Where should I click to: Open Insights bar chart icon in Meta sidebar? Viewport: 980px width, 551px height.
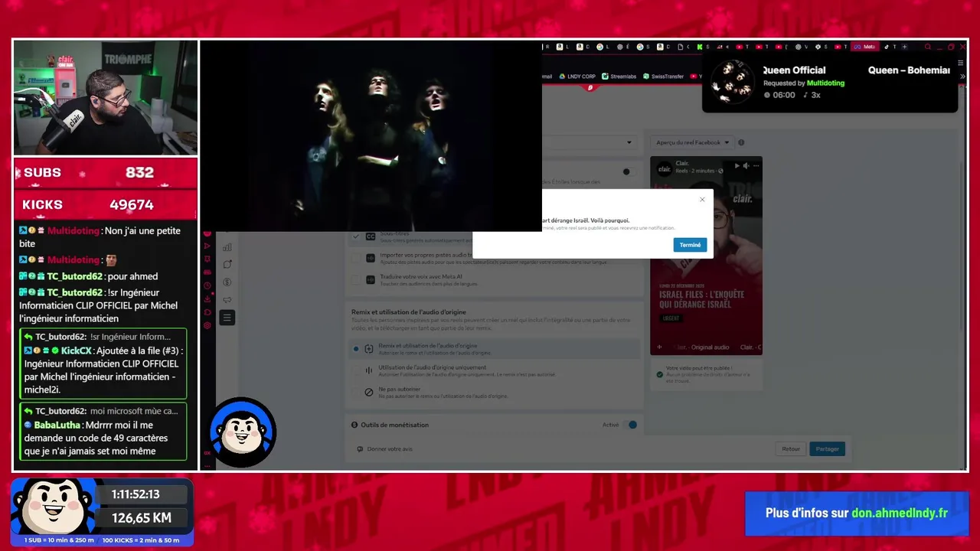(x=227, y=247)
